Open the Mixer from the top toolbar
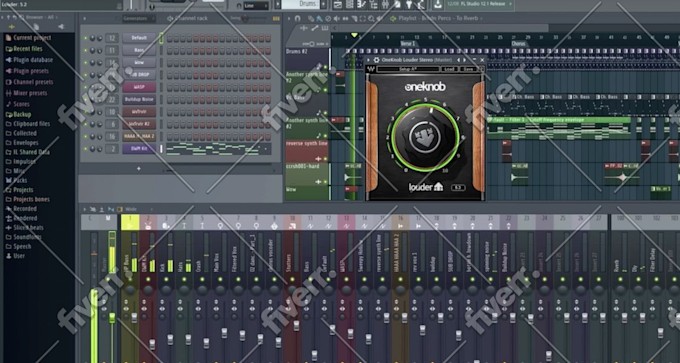 point(386,4)
